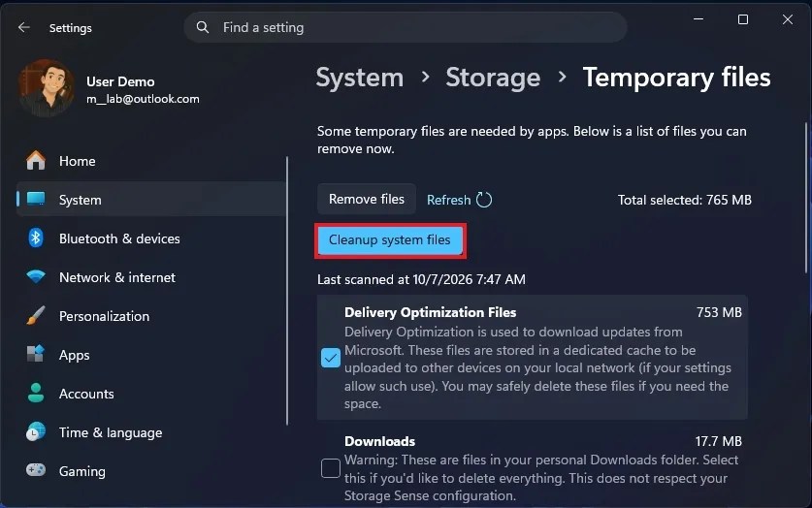
Task: Click the Time & language globe icon
Action: pos(36,432)
